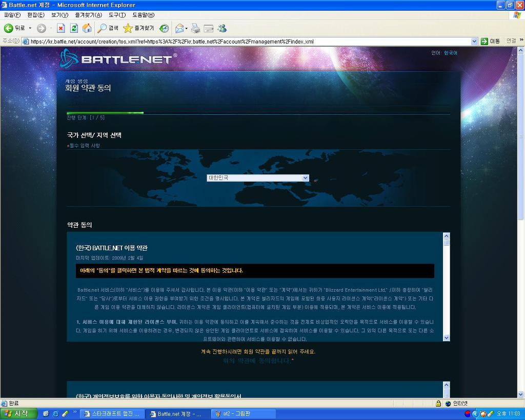Go back with the green 뒤로 arrow
Image resolution: width=525 pixels, height=420 pixels.
(14, 28)
